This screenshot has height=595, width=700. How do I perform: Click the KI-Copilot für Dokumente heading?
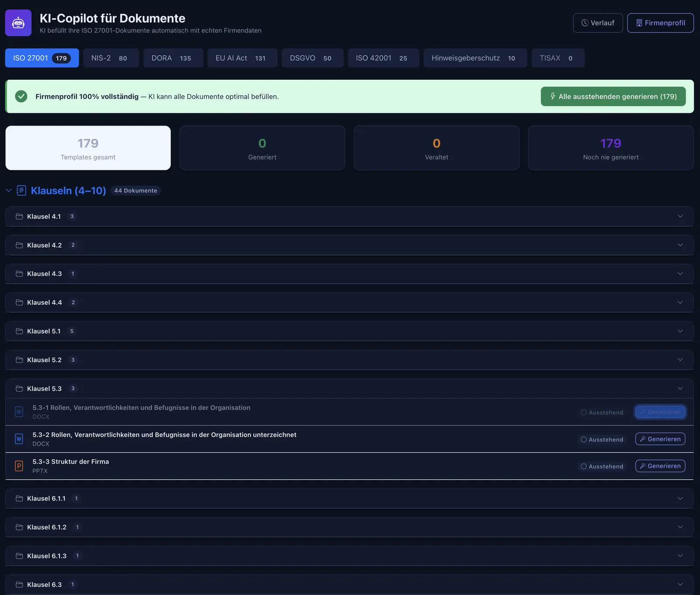point(112,18)
